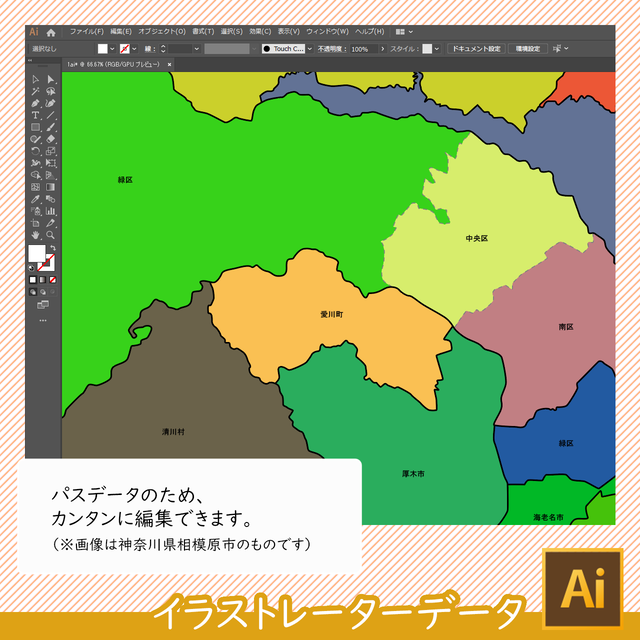Choose the Magic Wand tool
The width and height of the screenshot is (640, 640).
(36, 91)
